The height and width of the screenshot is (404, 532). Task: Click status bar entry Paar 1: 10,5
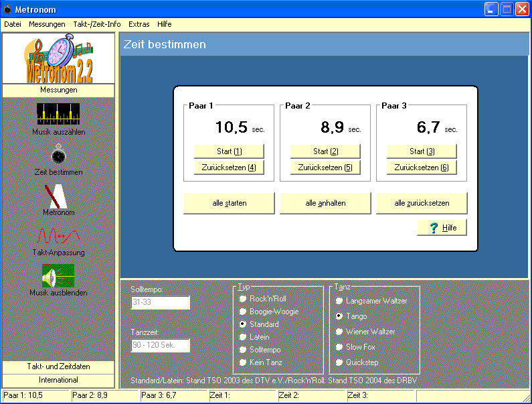coord(35,395)
